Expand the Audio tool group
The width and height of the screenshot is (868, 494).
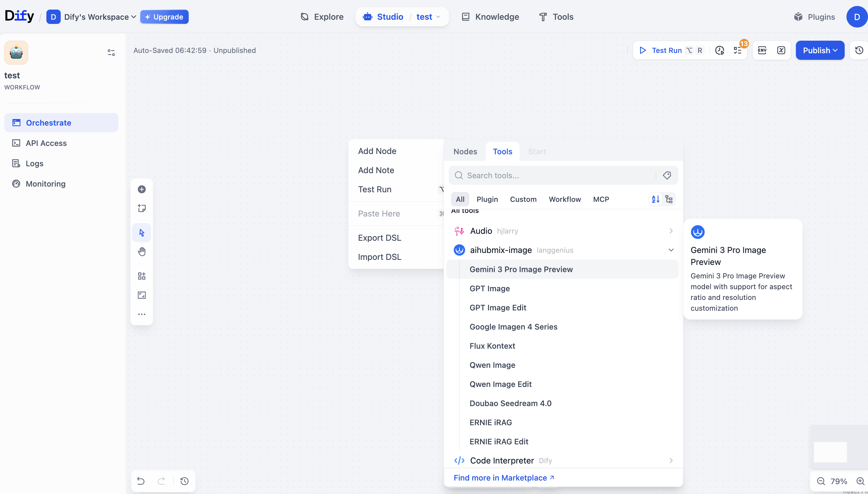pyautogui.click(x=671, y=231)
